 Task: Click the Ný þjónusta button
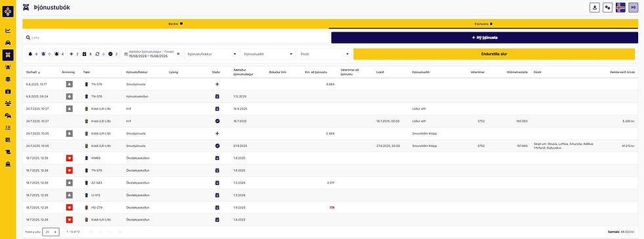(485, 38)
